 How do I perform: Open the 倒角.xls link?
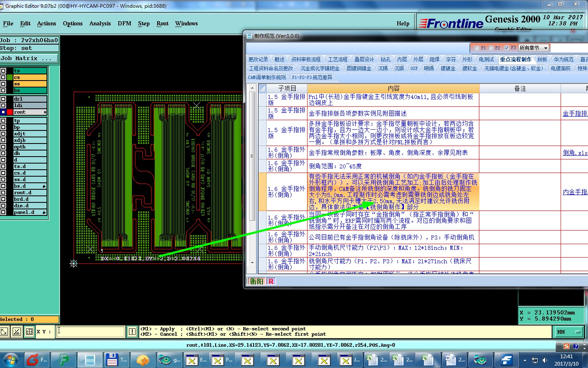click(x=575, y=153)
